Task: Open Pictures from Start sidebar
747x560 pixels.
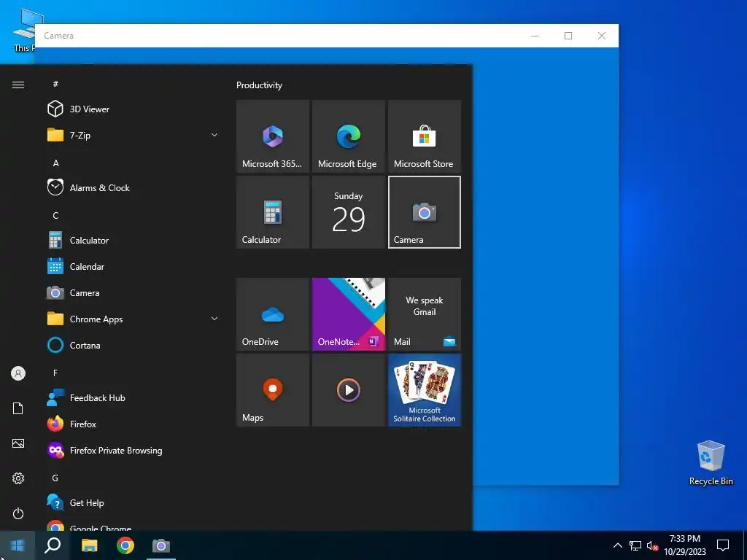Action: tap(18, 443)
